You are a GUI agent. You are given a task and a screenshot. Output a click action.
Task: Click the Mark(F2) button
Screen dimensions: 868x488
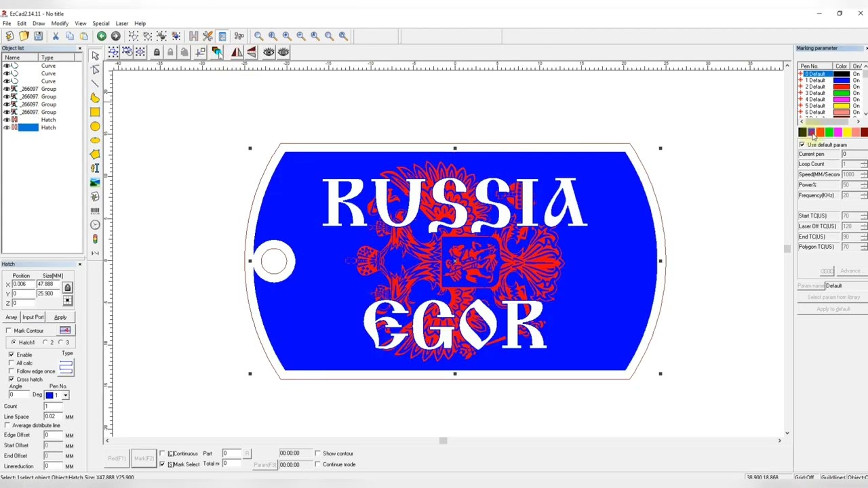pyautogui.click(x=143, y=459)
